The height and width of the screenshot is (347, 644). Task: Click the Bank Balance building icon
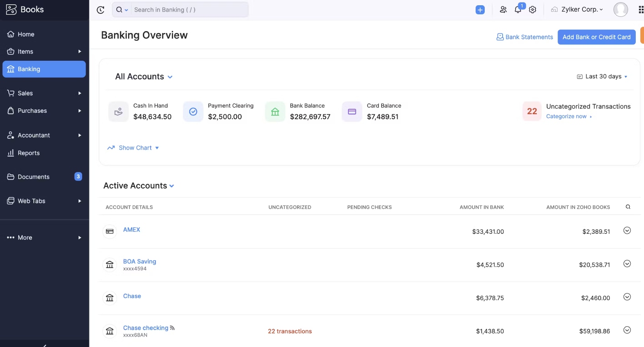coord(275,111)
